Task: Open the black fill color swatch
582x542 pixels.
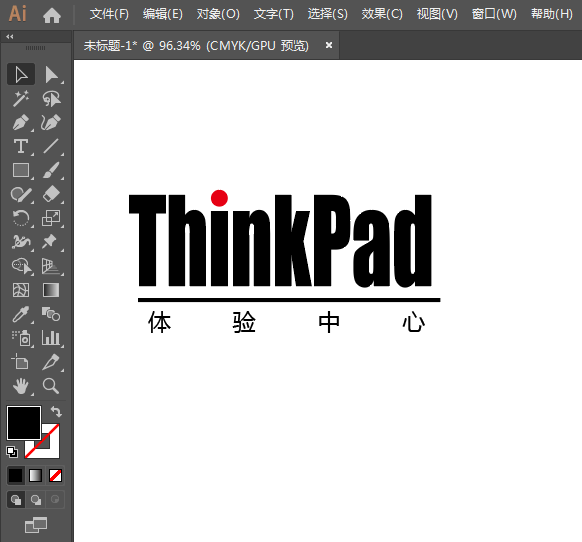Action: point(24,423)
